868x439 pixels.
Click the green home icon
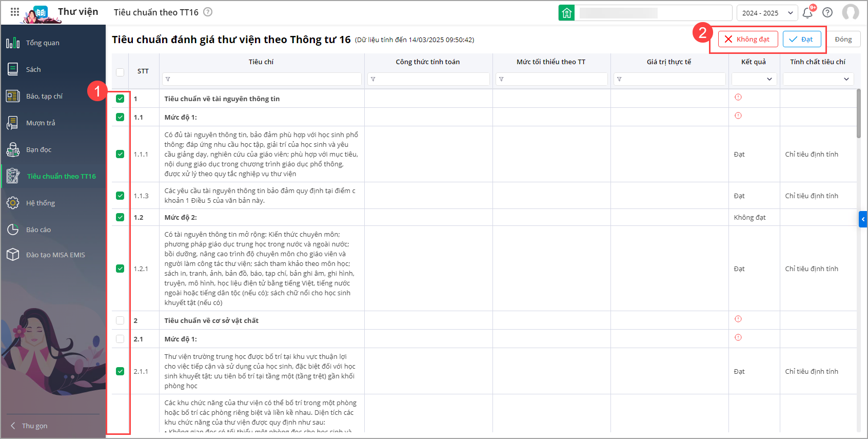(566, 13)
